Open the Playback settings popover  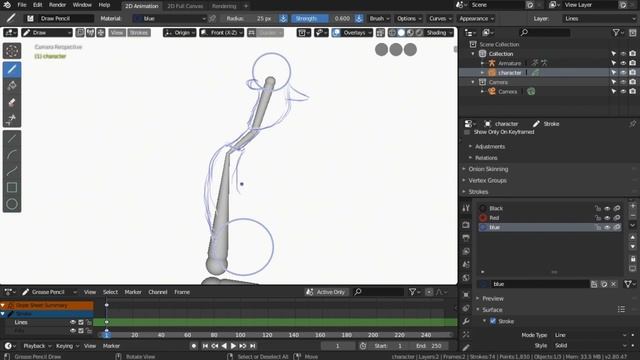37,346
